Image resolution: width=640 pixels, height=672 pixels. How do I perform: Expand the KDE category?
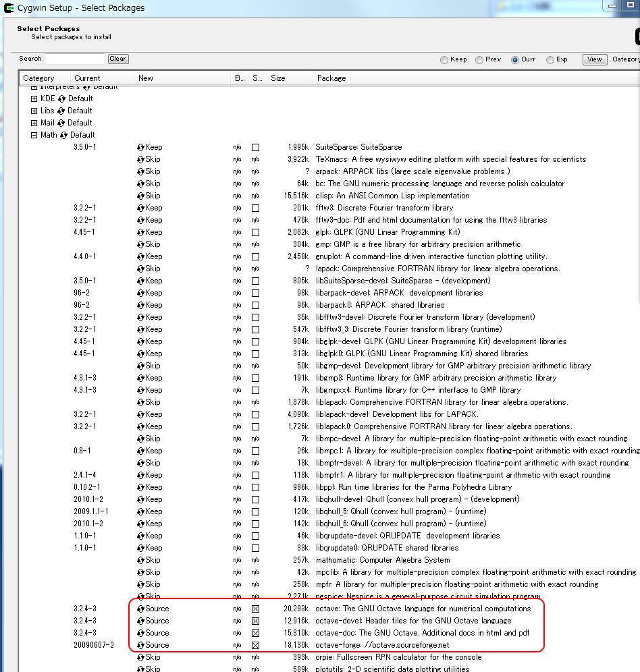34,99
